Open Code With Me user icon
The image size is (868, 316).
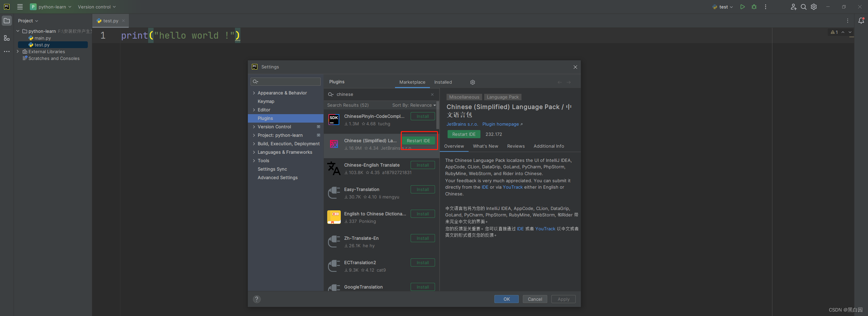[793, 7]
